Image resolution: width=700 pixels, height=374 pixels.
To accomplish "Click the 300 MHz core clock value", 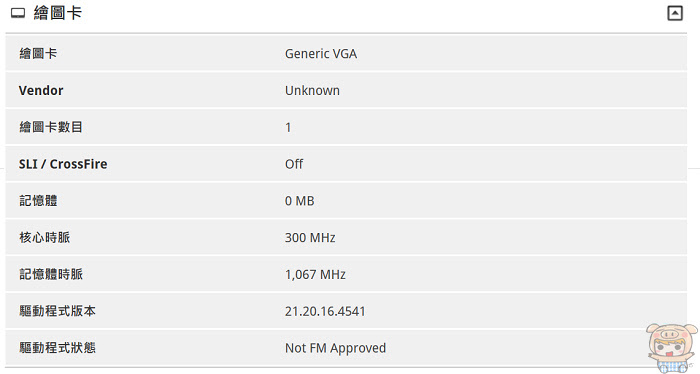I will (x=310, y=238).
